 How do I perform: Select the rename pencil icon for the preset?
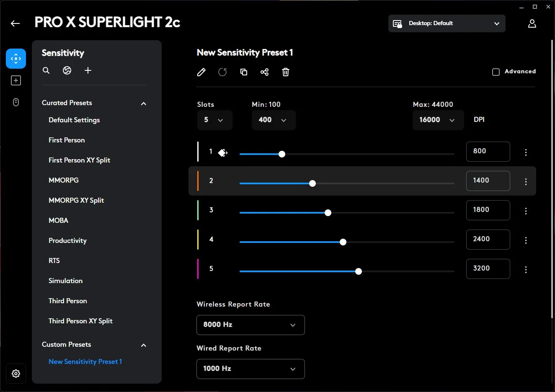pyautogui.click(x=201, y=72)
